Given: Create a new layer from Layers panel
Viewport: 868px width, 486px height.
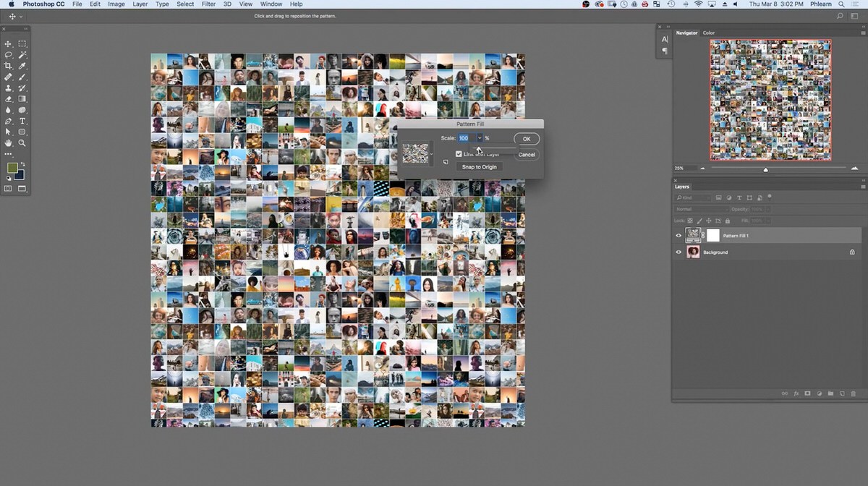Looking at the screenshot, I should tap(842, 393).
